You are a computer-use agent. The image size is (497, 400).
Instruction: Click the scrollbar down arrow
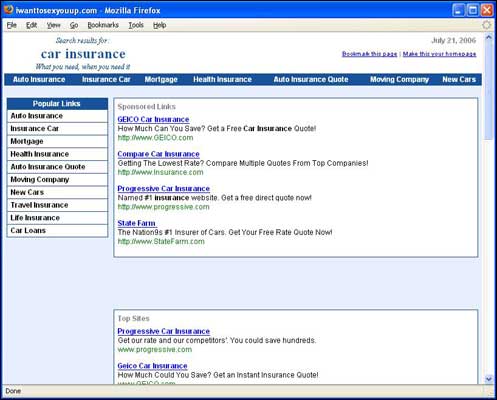click(488, 379)
